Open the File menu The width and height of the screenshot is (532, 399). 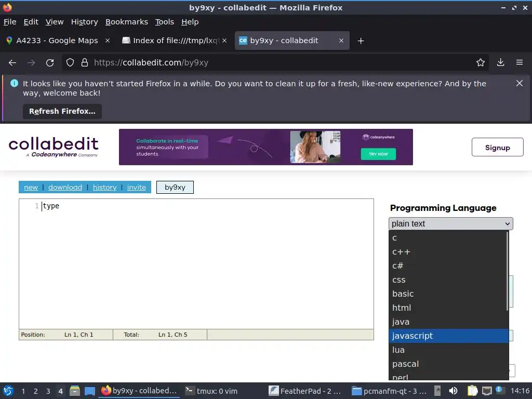[10, 22]
